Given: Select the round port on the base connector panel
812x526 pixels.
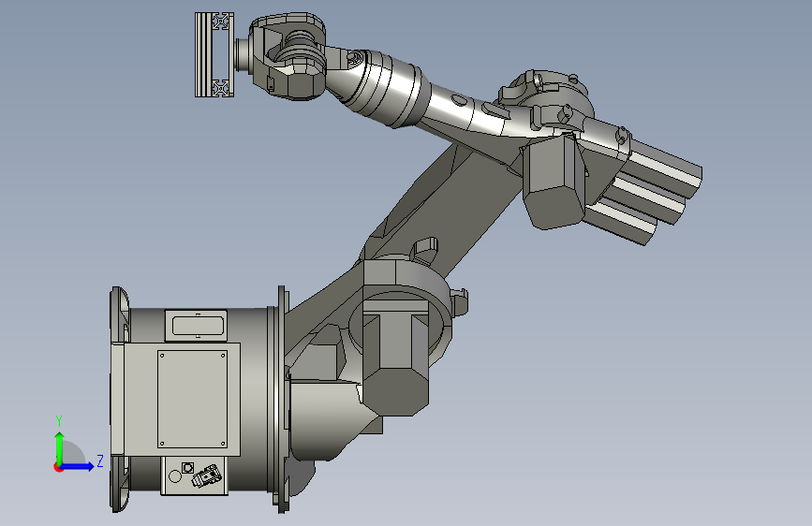Looking at the screenshot, I should click(x=175, y=476).
